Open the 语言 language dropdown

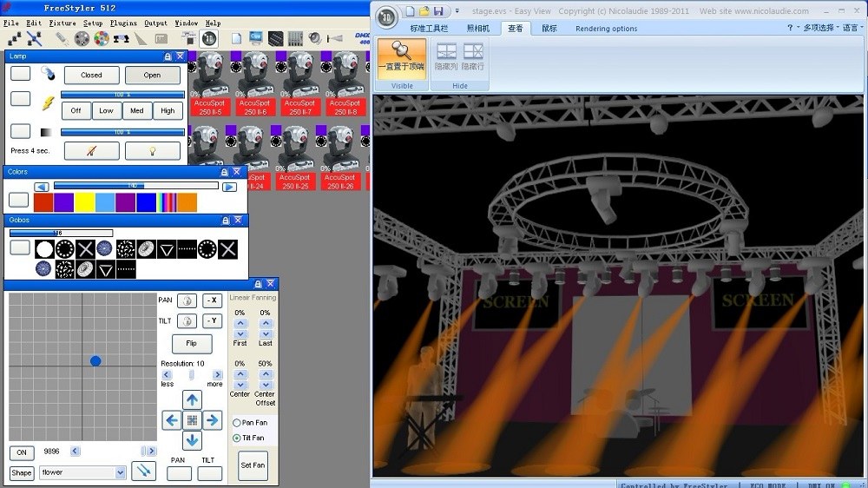pyautogui.click(x=849, y=28)
